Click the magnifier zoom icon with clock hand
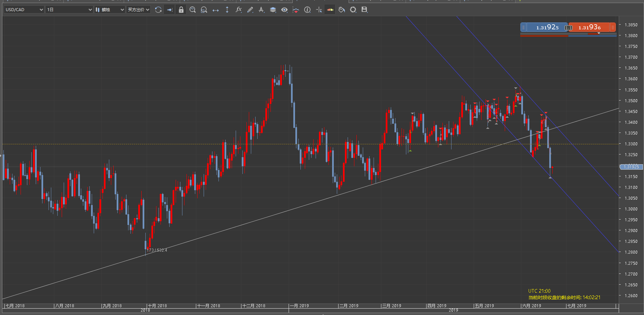Viewport: 644px width, 315px height. coord(193,10)
